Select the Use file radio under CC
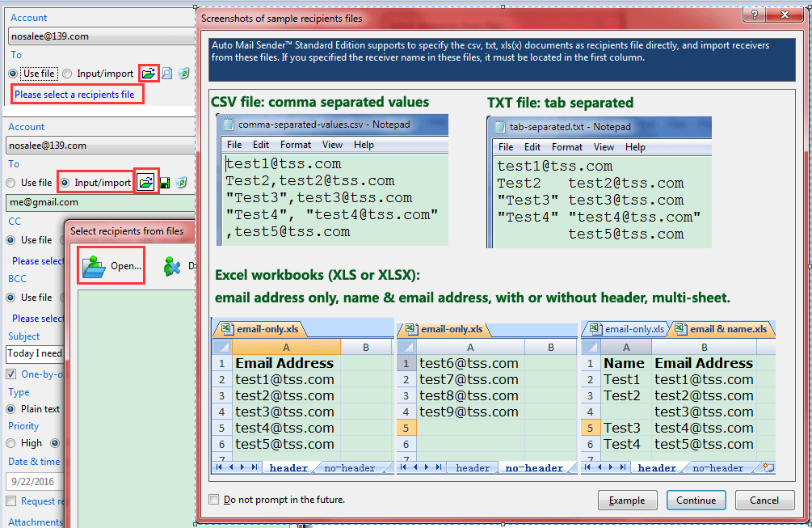This screenshot has width=812, height=528. pyautogui.click(x=11, y=240)
